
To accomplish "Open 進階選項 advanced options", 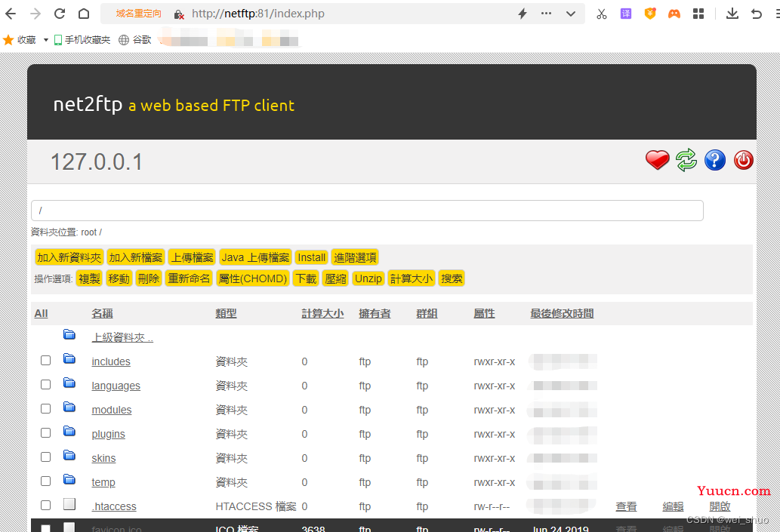I will [x=355, y=257].
